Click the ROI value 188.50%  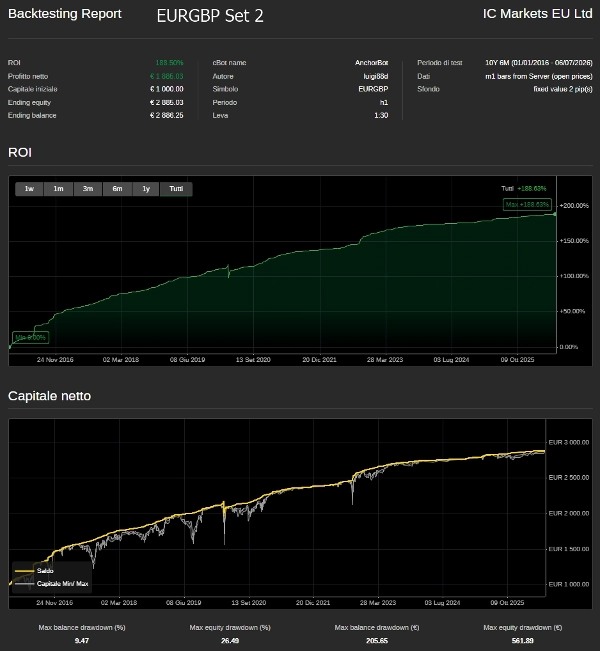click(x=169, y=63)
